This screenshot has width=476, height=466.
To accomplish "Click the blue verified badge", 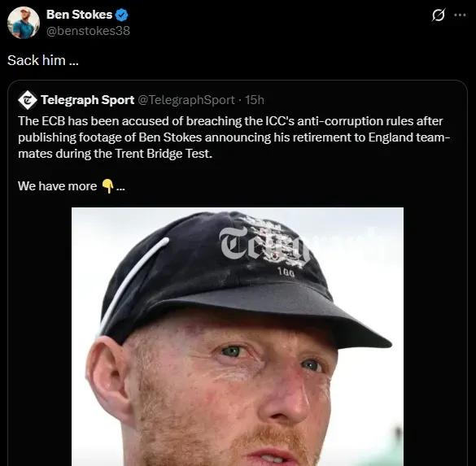I will [x=122, y=15].
